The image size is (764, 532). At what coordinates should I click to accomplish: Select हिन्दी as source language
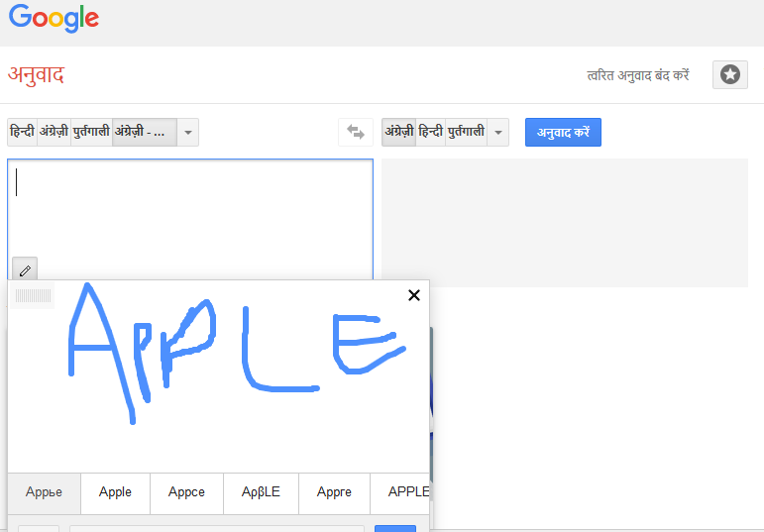click(23, 132)
